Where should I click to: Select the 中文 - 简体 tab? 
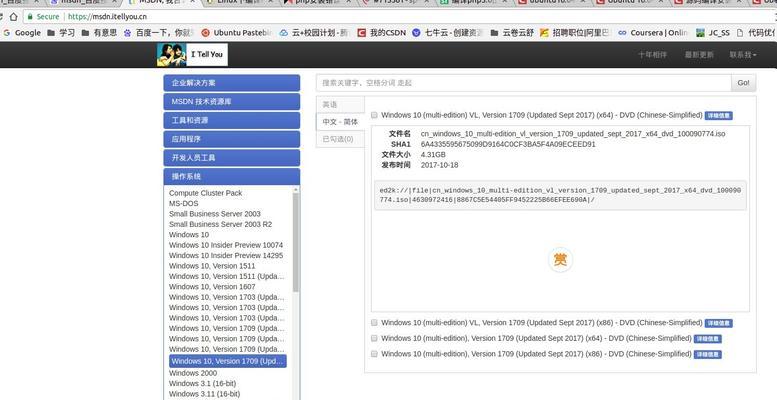click(x=340, y=122)
